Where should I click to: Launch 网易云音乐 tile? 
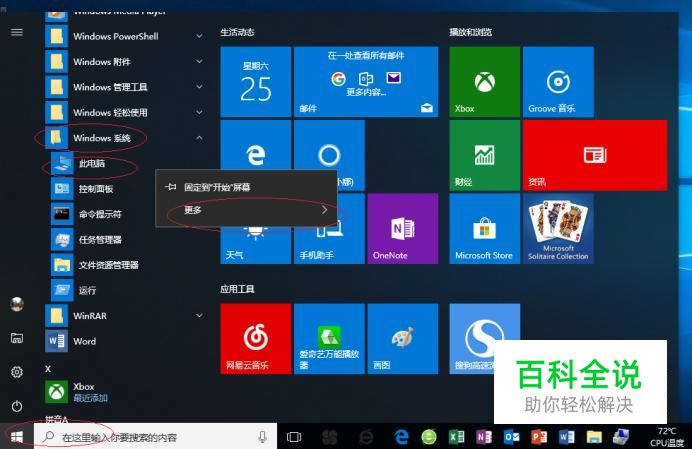point(256,339)
